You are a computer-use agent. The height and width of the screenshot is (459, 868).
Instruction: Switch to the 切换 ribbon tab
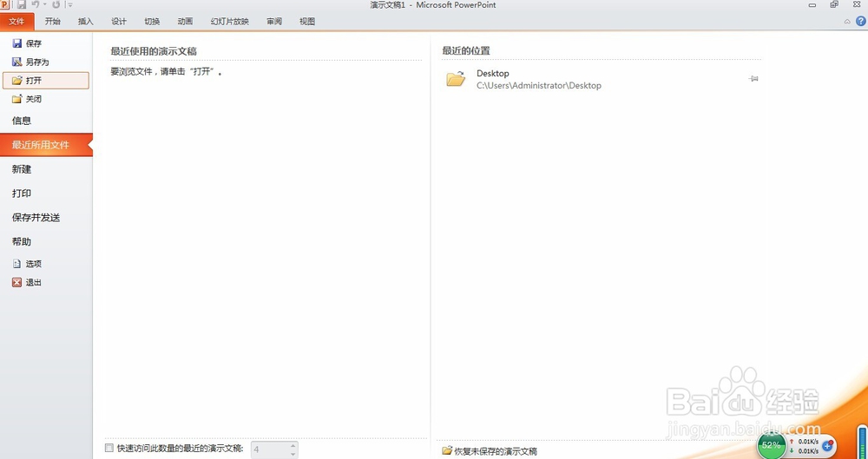(152, 22)
